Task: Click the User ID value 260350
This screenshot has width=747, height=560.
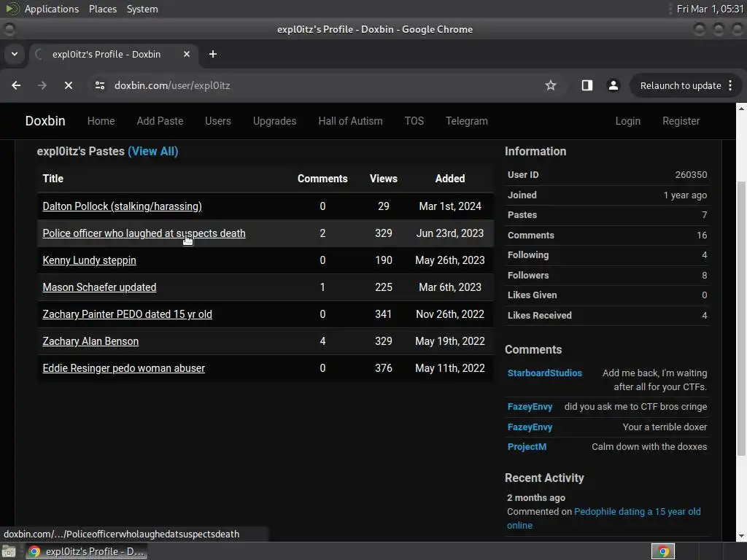Action: tap(691, 175)
